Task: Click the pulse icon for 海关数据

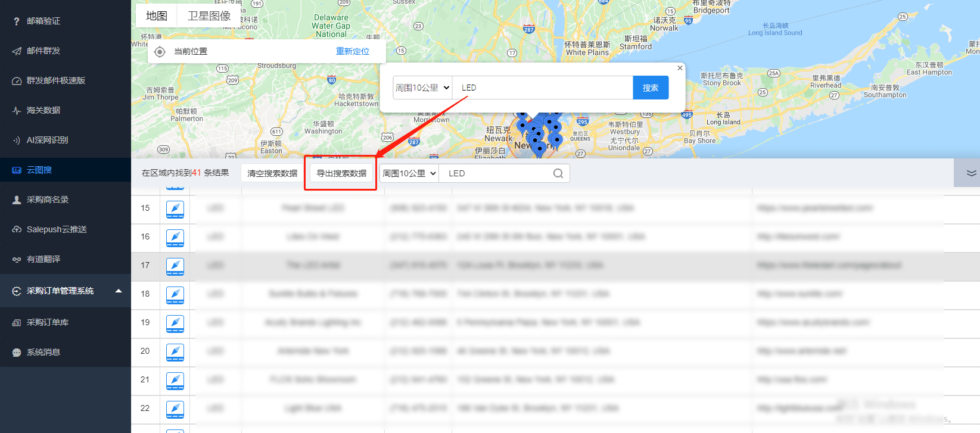Action: pyautogui.click(x=17, y=111)
